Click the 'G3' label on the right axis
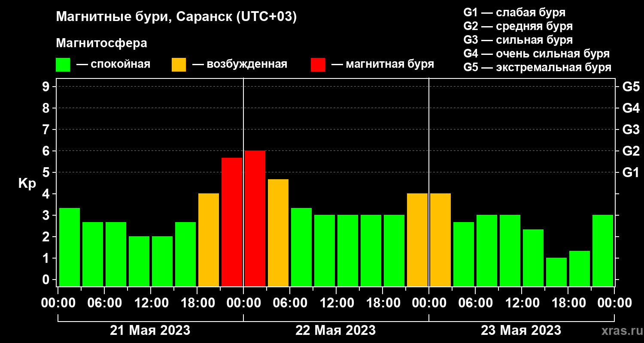 tap(631, 129)
